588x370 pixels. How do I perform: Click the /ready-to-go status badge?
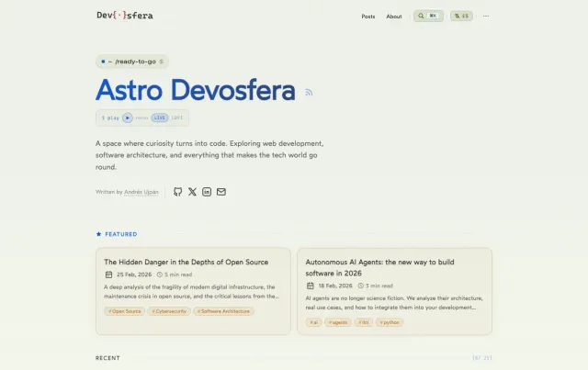tap(132, 62)
